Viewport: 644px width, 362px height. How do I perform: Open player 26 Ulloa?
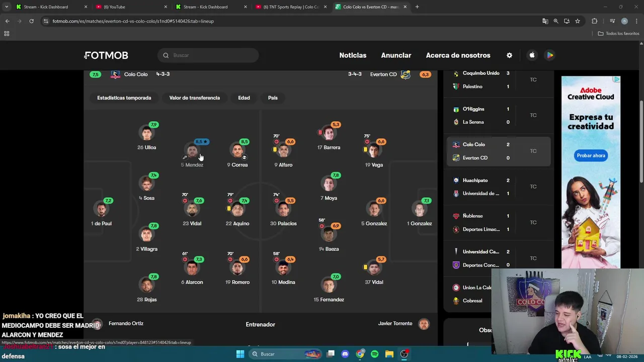[147, 136]
